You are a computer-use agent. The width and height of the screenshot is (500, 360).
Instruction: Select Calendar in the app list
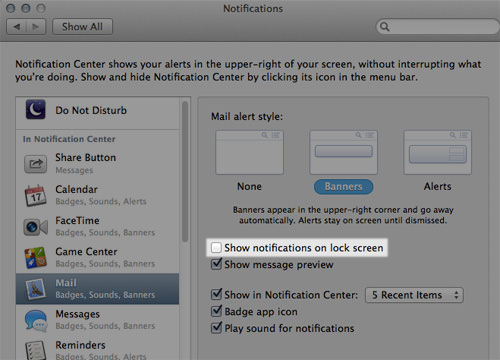[x=97, y=195]
